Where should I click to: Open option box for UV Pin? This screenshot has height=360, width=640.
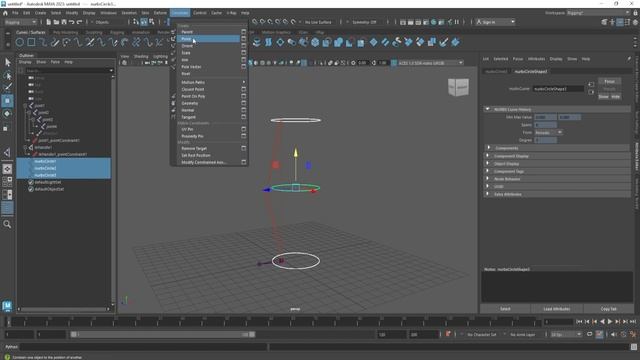tap(244, 129)
